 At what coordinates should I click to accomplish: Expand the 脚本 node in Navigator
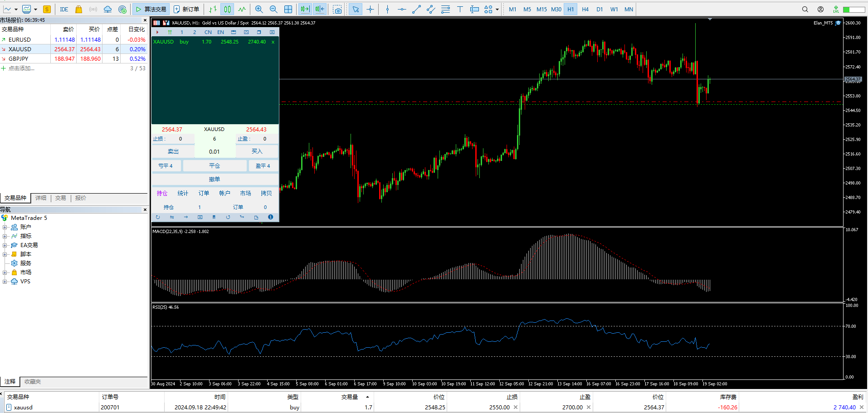[x=5, y=254]
